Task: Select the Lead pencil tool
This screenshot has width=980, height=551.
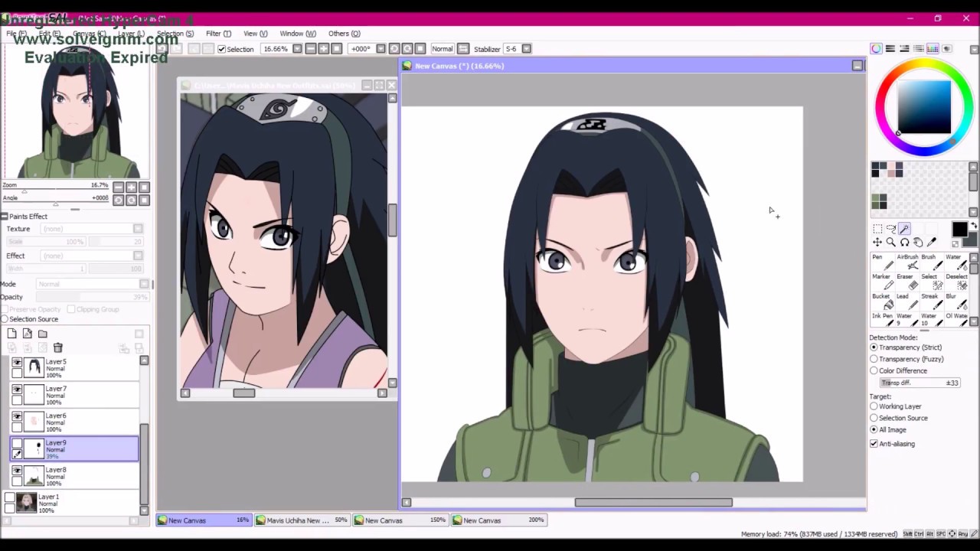Action: pos(906,302)
